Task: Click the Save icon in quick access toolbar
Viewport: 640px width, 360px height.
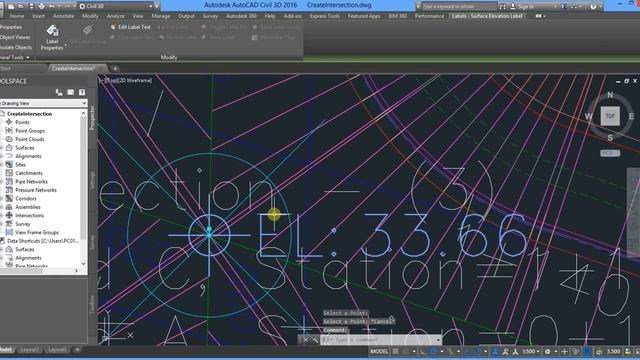Action: click(31, 6)
